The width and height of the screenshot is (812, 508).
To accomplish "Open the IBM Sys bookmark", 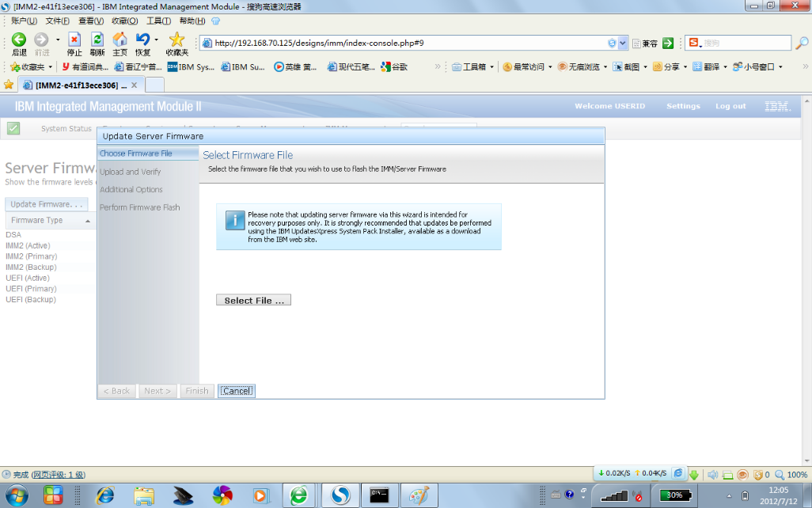I will [191, 66].
